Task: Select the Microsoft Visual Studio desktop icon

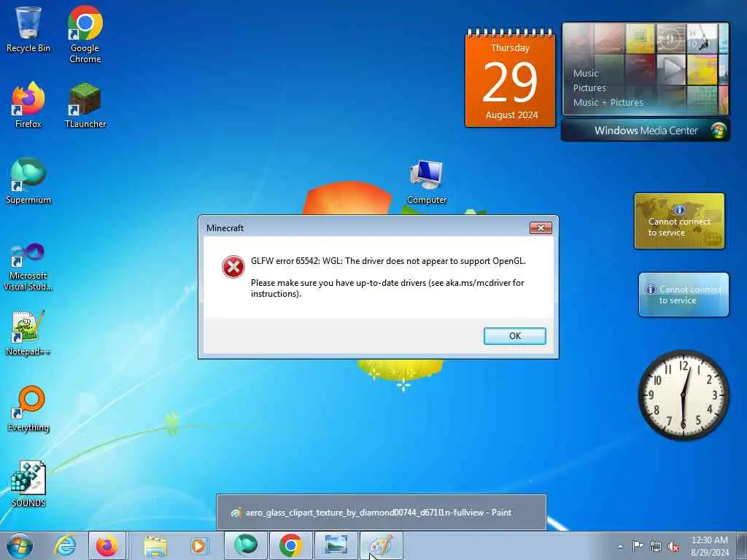Action: click(x=28, y=267)
